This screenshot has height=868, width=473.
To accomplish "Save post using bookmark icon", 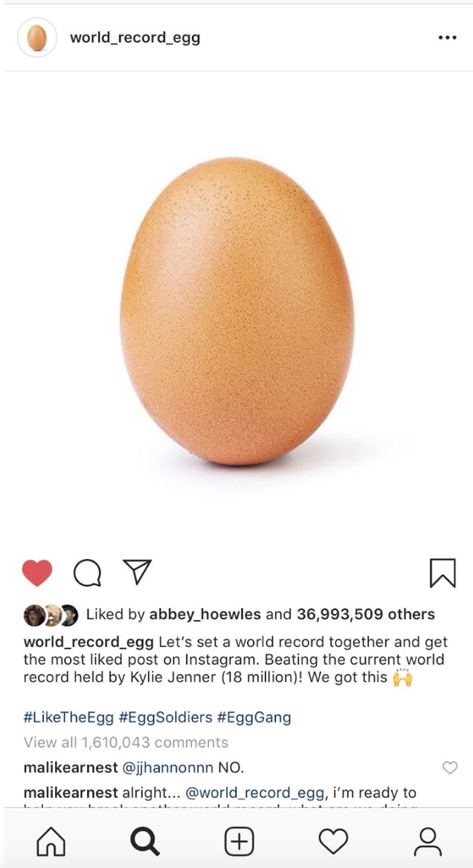I will coord(443,573).
